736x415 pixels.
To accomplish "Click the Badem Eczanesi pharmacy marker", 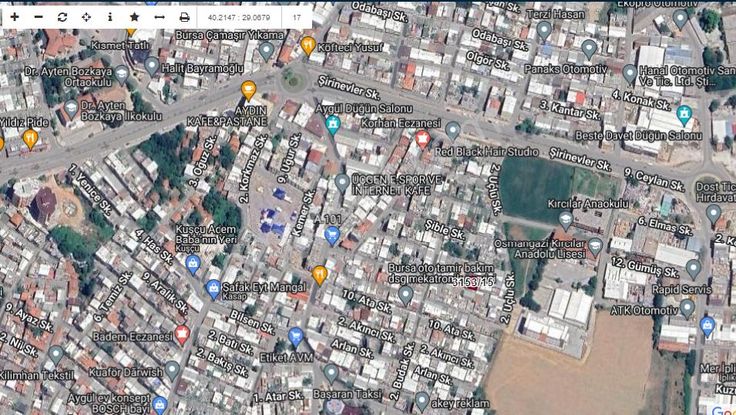I will point(182,335).
